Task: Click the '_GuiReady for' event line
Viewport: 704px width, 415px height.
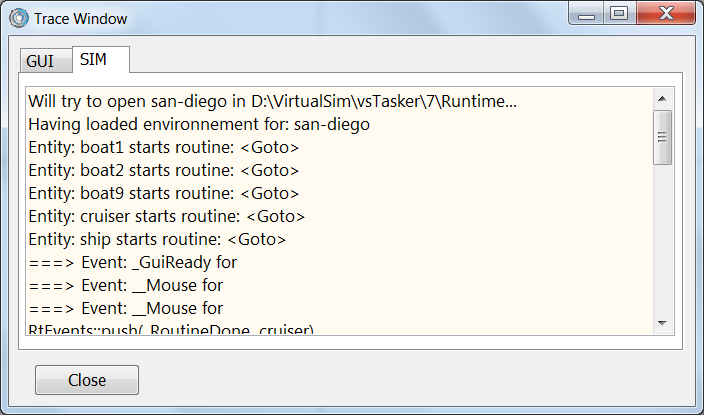Action: click(x=132, y=262)
